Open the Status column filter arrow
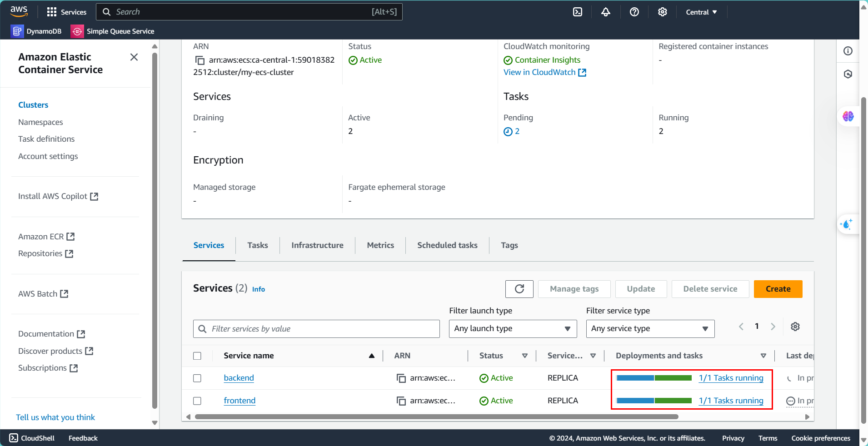The height and width of the screenshot is (446, 868). pos(525,356)
